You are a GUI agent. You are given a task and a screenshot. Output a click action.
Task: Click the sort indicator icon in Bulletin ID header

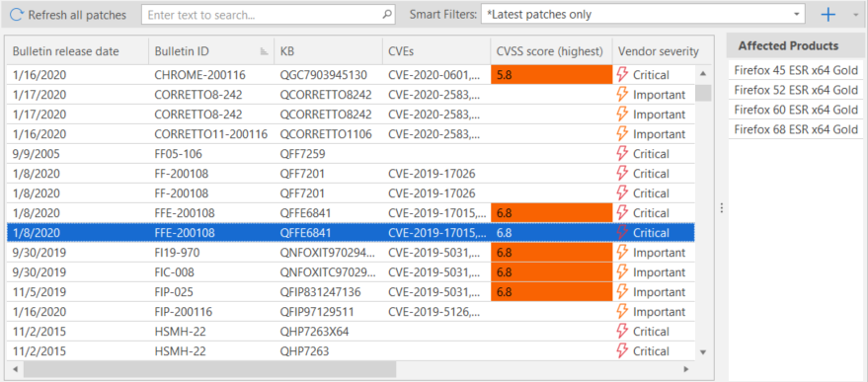click(264, 51)
